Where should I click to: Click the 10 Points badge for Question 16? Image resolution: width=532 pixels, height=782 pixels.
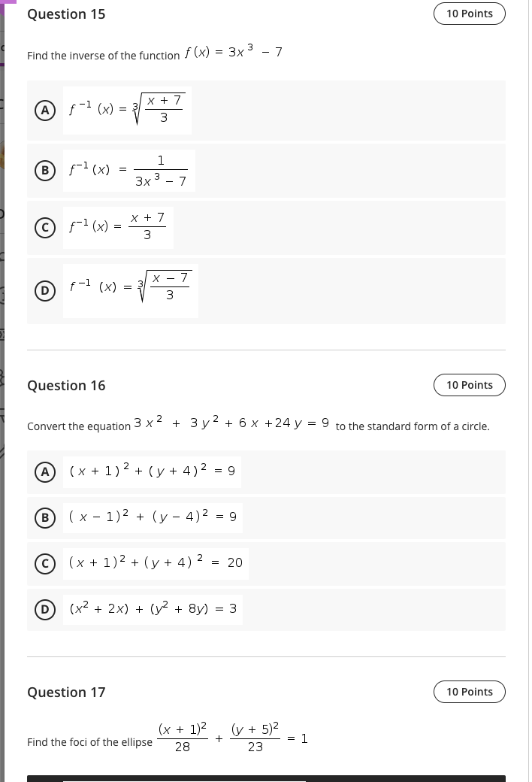pyautogui.click(x=469, y=384)
